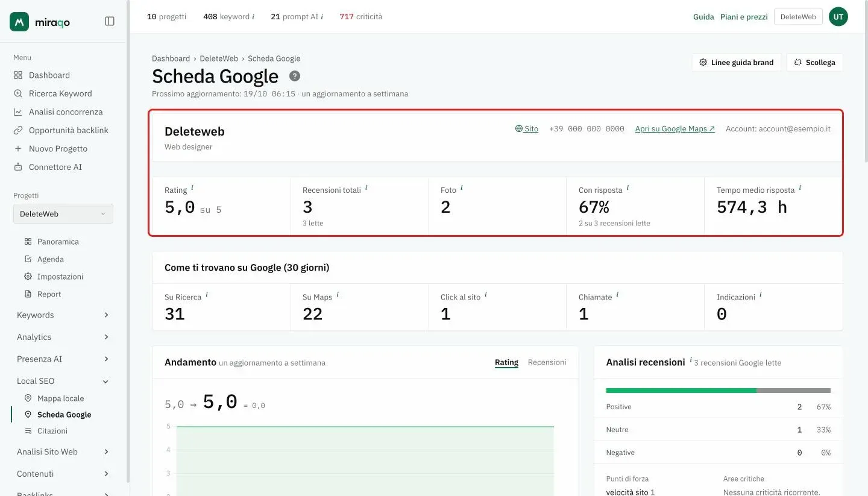Click the info icon next to prompt AI count
868x496 pixels.
point(322,17)
